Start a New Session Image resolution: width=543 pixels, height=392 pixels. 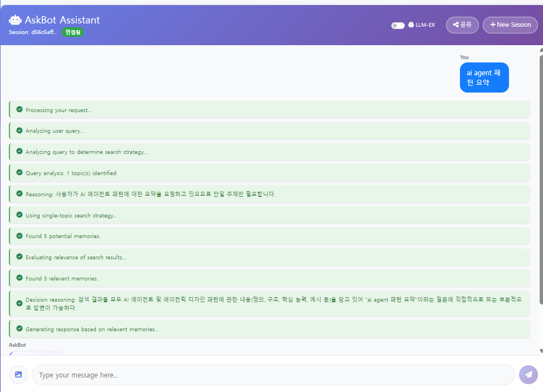point(510,25)
